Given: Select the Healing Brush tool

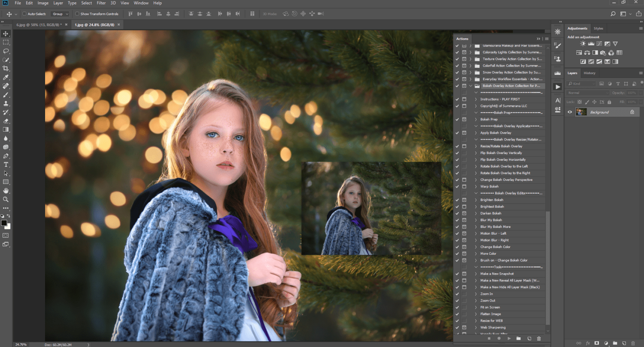Looking at the screenshot, I should pyautogui.click(x=6, y=86).
